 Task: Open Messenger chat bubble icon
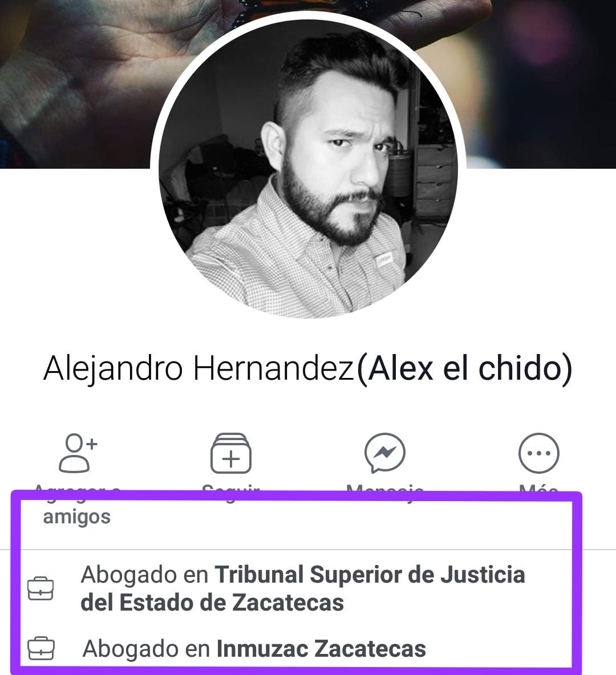click(384, 453)
